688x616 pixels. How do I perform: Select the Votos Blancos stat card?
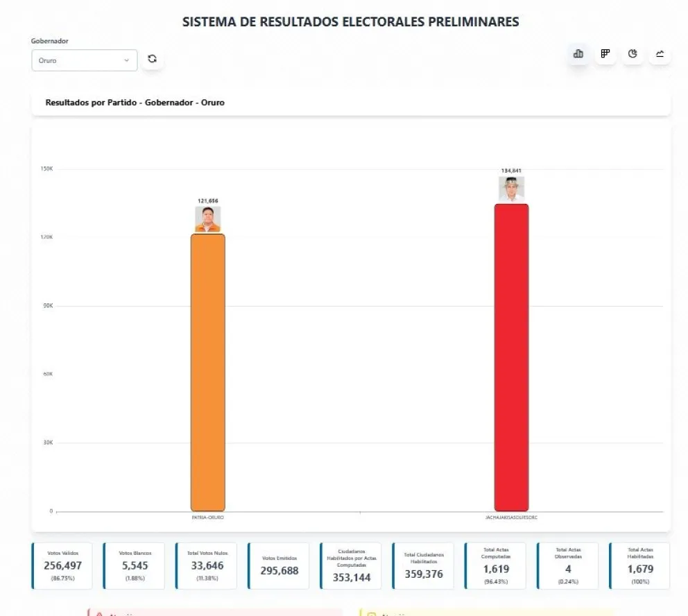[x=135, y=565]
